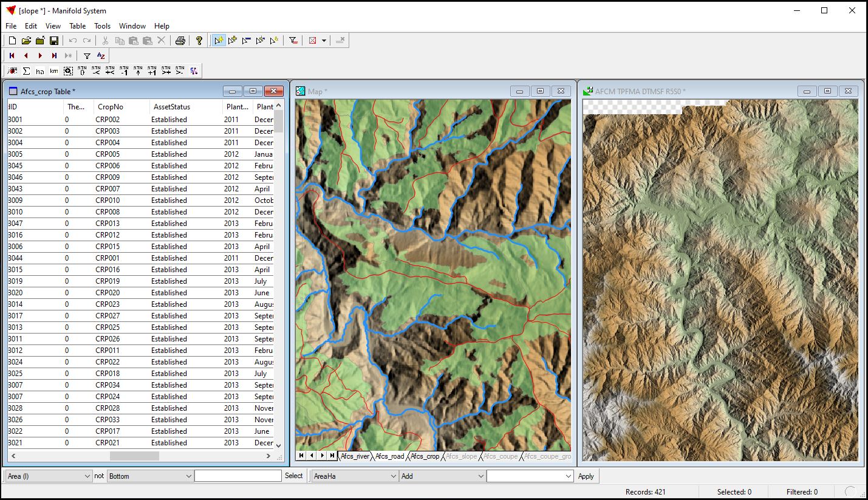Open the Tools menu

click(x=102, y=26)
